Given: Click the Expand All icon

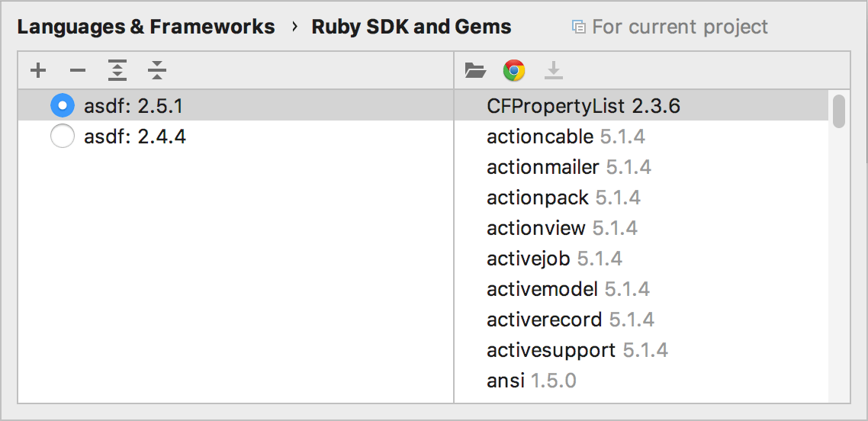Looking at the screenshot, I should coord(117,71).
